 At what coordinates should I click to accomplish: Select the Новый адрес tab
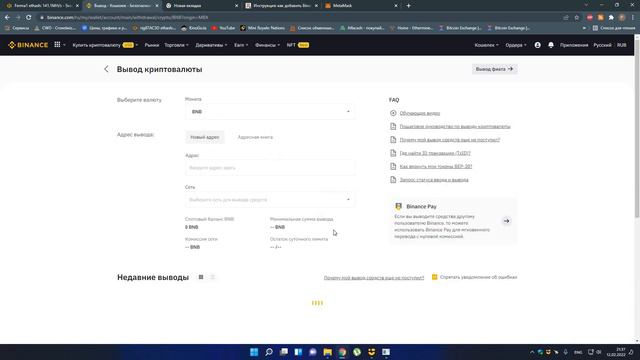204,137
